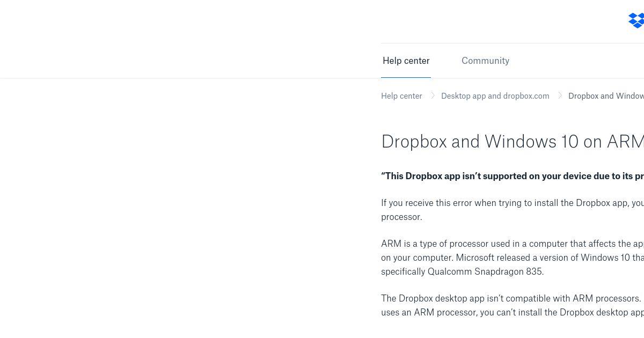Image resolution: width=644 pixels, height=338 pixels.
Task: Switch to the Community tab
Action: pos(485,61)
